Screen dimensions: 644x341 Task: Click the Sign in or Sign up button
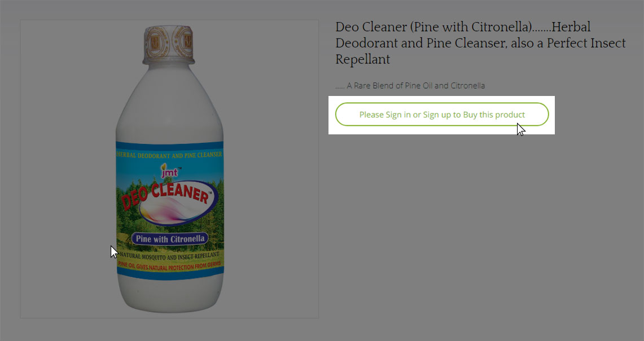(x=442, y=114)
